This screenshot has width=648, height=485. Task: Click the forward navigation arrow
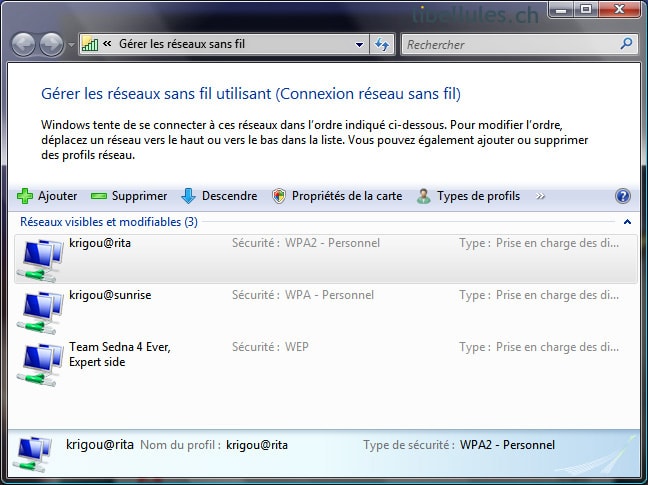click(51, 44)
